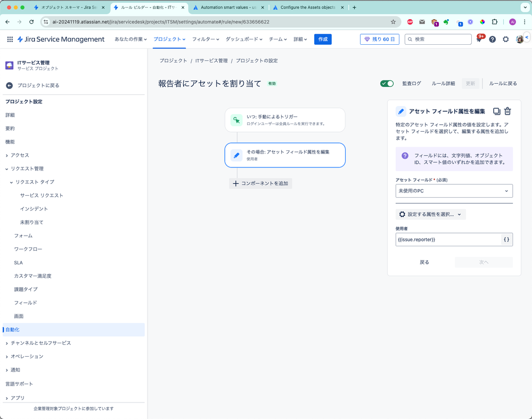The width and height of the screenshot is (532, 419).
Task: Star the current page via bookmark icon
Action: pyautogui.click(x=393, y=22)
